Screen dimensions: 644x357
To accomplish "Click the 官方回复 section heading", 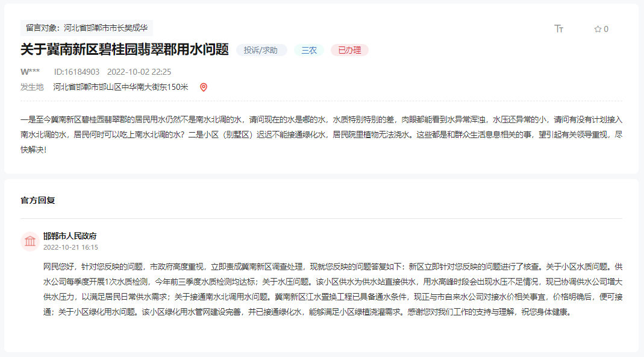I will (38, 200).
